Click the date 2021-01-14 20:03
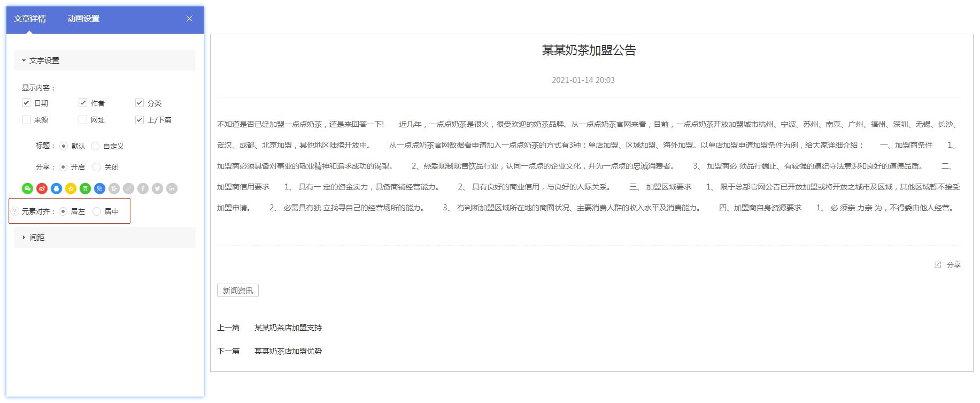Image resolution: width=980 pixels, height=403 pixels. pyautogui.click(x=583, y=80)
